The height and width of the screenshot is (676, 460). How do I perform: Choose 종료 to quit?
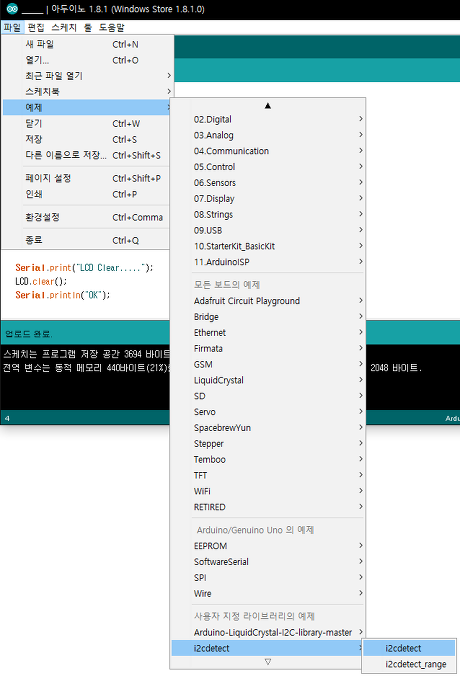[88, 240]
